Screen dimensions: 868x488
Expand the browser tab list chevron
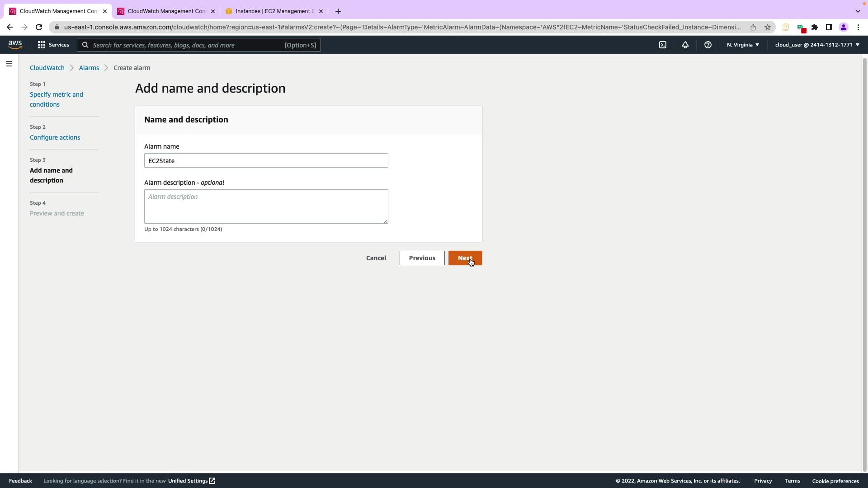(x=858, y=11)
